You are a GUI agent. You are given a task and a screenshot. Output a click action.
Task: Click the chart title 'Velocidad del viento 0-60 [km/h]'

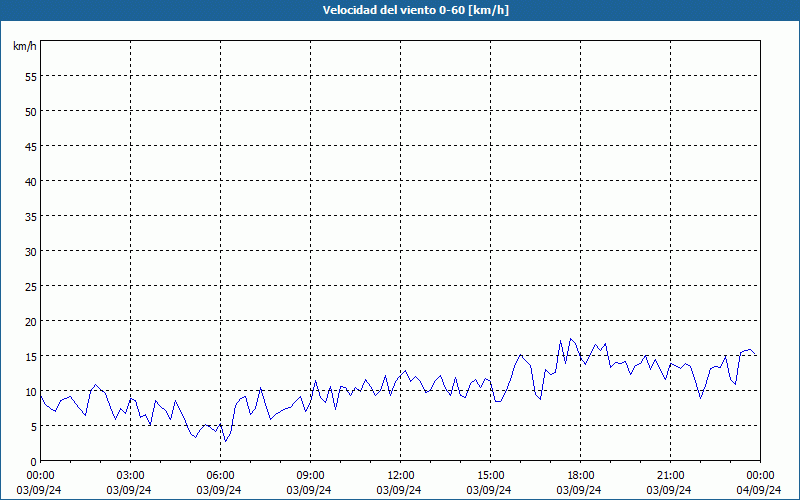point(415,10)
